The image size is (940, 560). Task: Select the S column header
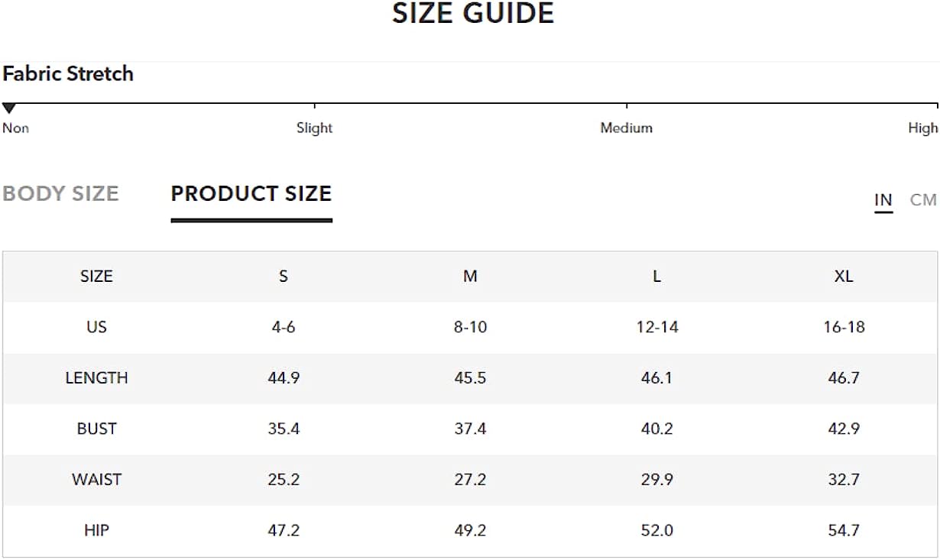click(284, 277)
